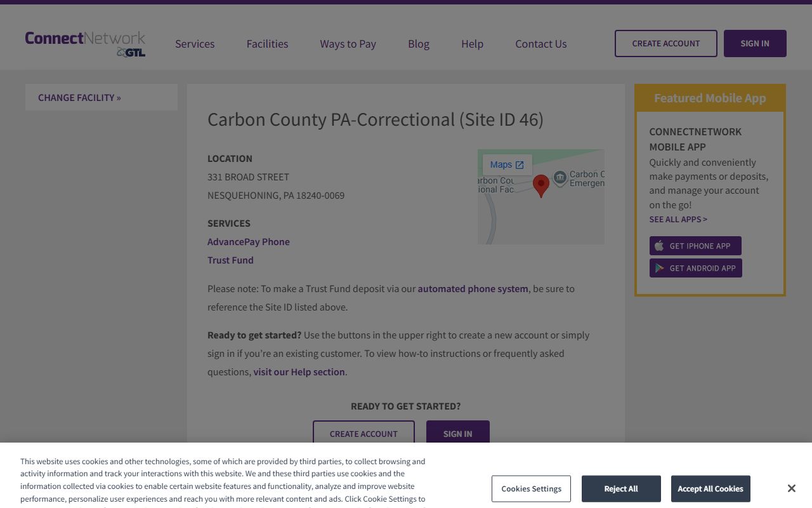The image size is (812, 508).
Task: Click the header Create Account button
Action: pos(666,43)
